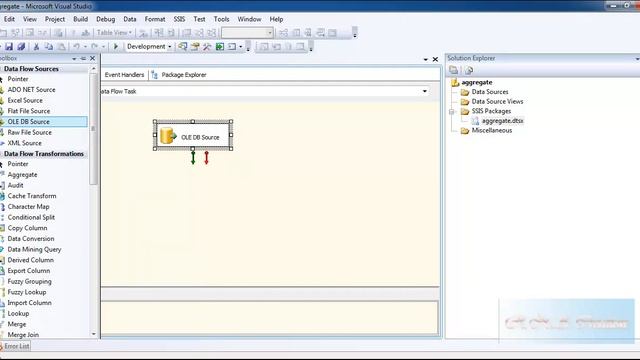
Task: Open Solution Explorer from its toolbar icon
Action: tap(182, 47)
